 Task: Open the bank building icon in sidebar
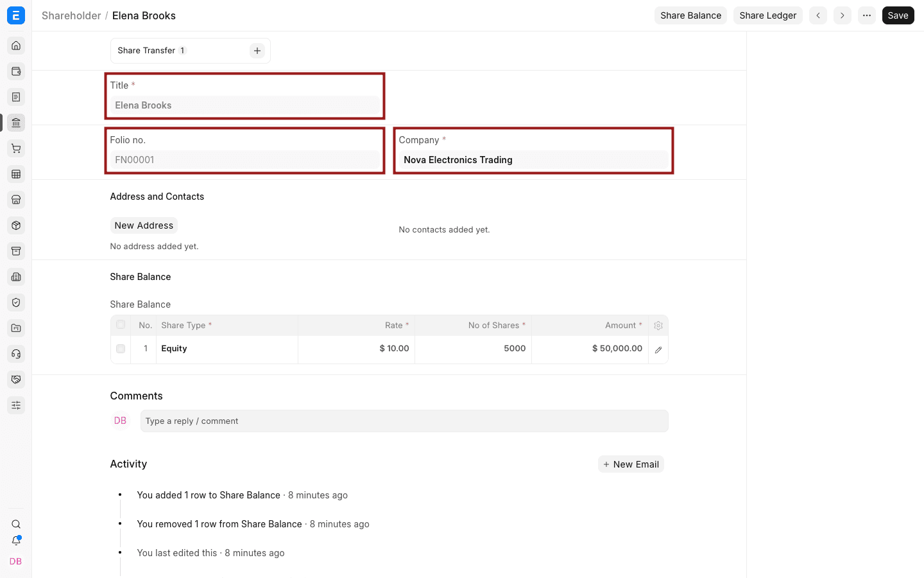click(x=16, y=123)
